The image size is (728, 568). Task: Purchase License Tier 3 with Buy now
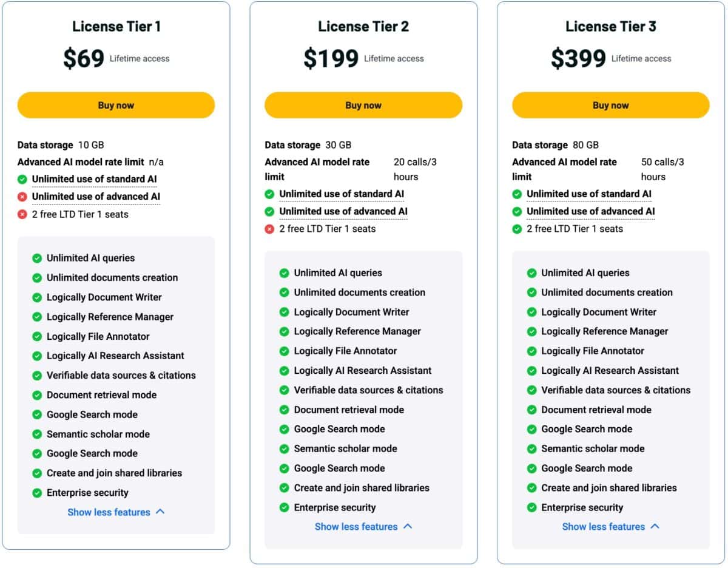pyautogui.click(x=610, y=105)
